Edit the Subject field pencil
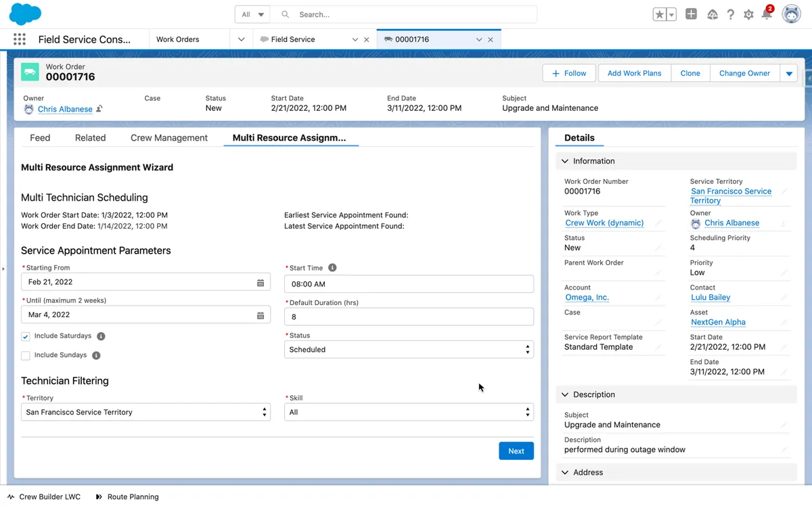812x508 pixels. pyautogui.click(x=784, y=425)
